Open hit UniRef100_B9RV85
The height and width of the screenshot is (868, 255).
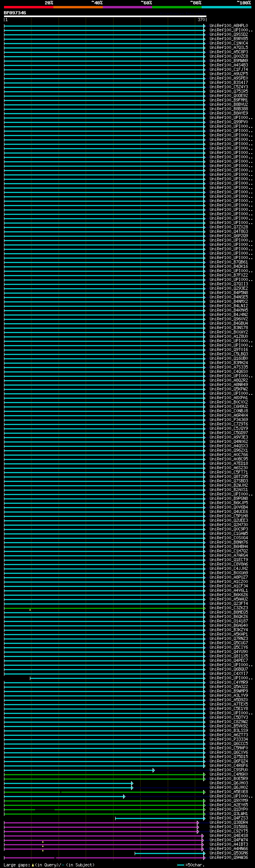(x=229, y=39)
